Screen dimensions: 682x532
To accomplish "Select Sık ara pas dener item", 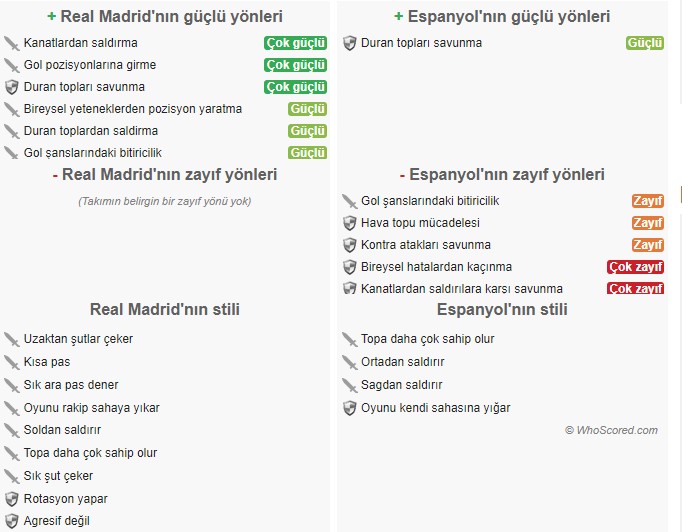I will [x=71, y=385].
